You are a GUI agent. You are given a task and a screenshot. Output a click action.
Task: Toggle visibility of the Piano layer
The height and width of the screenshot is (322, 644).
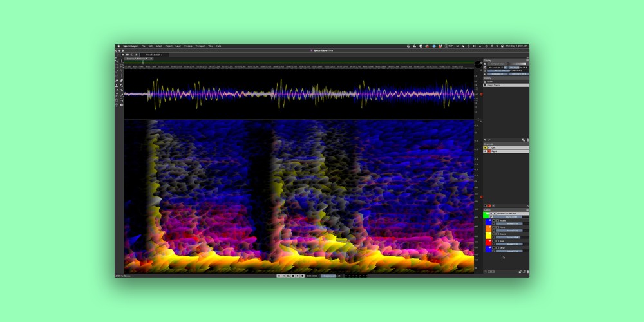pos(494,227)
